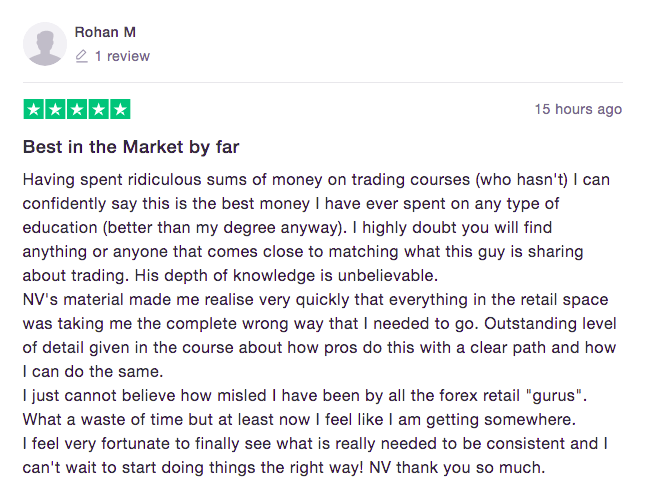Screen dimensions: 646x491
Task: Open the "Best in the Market by far" title
Action: click(131, 148)
